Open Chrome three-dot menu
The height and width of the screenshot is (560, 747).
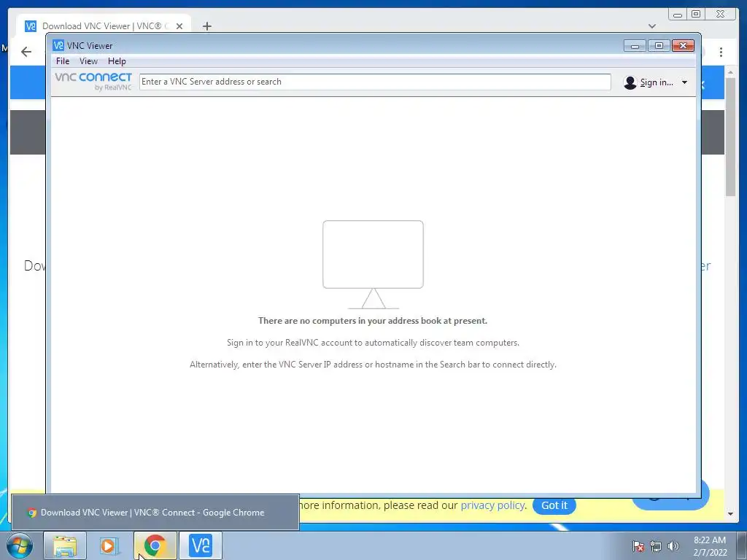pos(721,52)
